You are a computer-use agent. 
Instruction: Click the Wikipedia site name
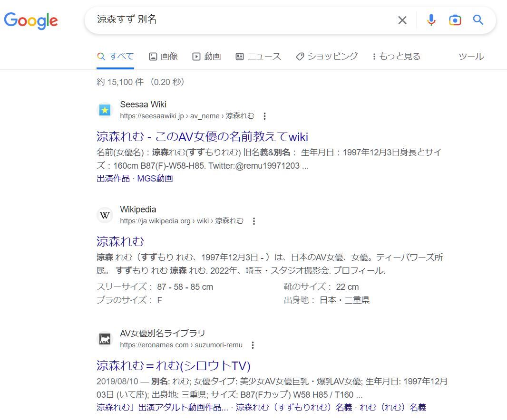tap(138, 210)
